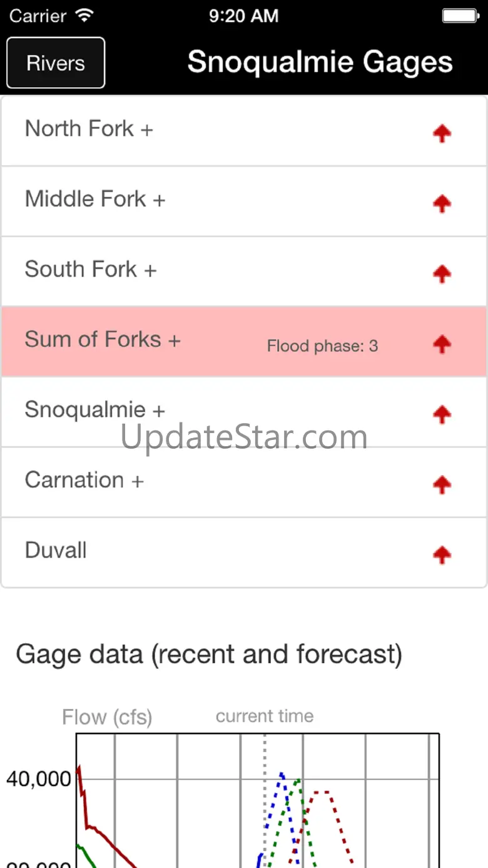This screenshot has width=488, height=868.
Task: Tap the battery icon in status bar
Action: point(462,15)
